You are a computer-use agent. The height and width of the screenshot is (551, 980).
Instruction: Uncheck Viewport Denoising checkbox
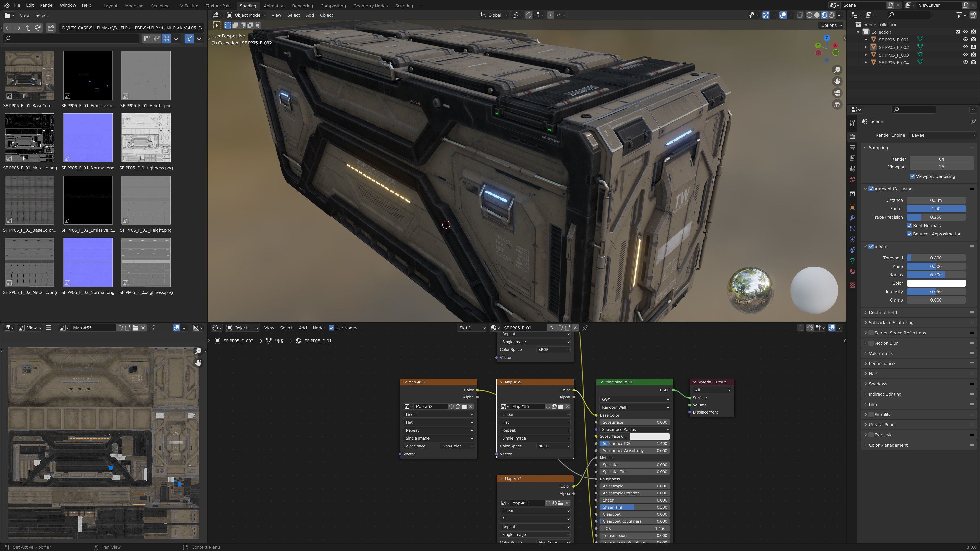(x=912, y=176)
